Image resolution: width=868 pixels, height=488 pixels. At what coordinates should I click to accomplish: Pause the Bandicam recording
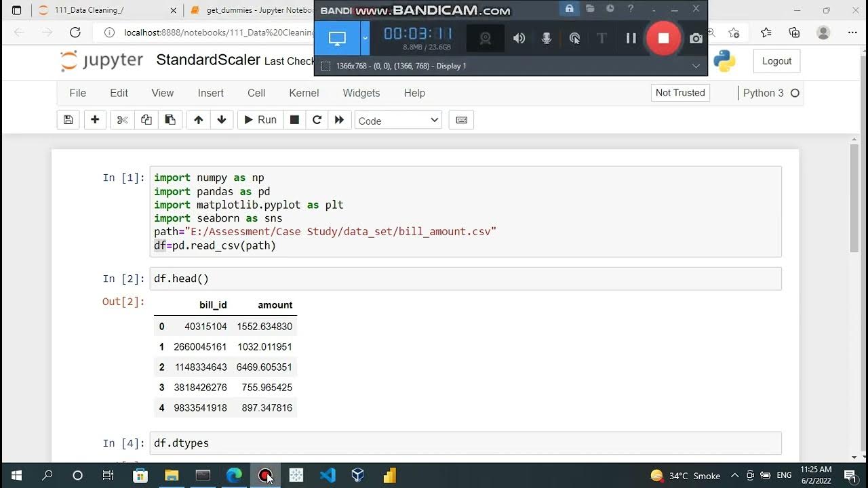point(631,38)
